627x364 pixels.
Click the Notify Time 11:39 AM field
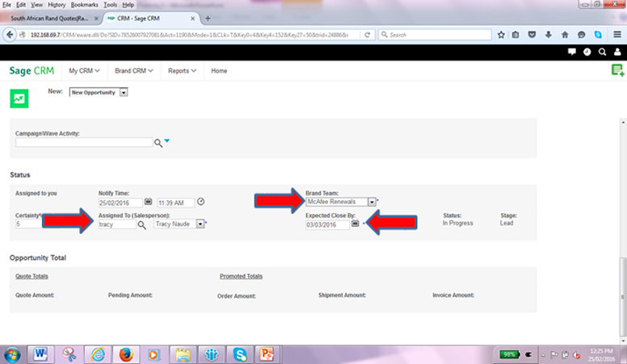176,203
